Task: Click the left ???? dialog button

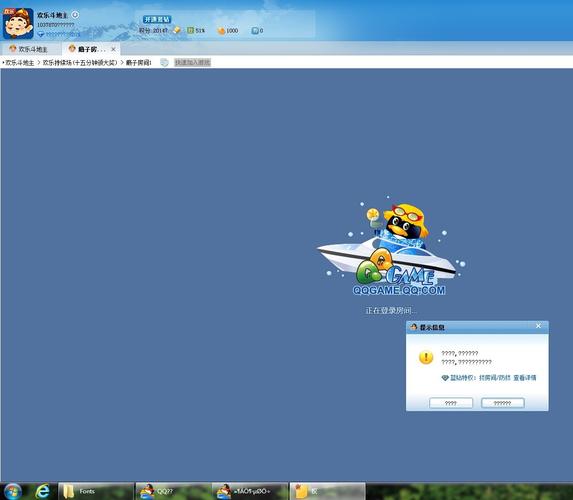Action: (451, 403)
